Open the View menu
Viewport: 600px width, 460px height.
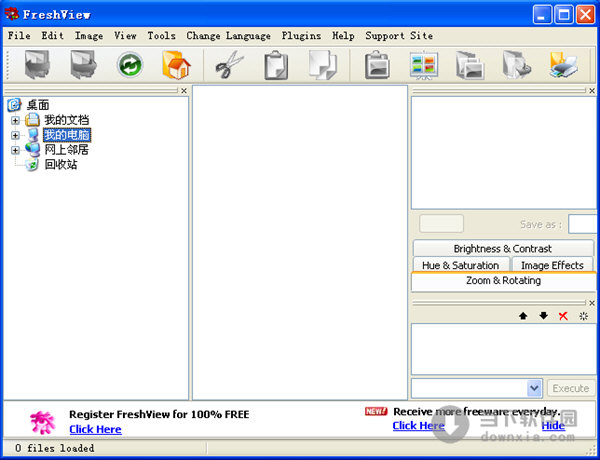point(125,36)
